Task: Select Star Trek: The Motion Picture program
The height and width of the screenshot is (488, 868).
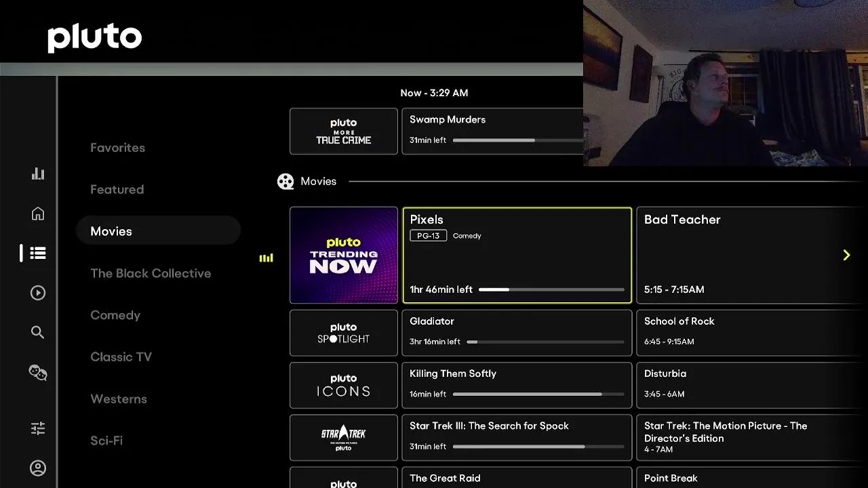Action: pyautogui.click(x=752, y=437)
